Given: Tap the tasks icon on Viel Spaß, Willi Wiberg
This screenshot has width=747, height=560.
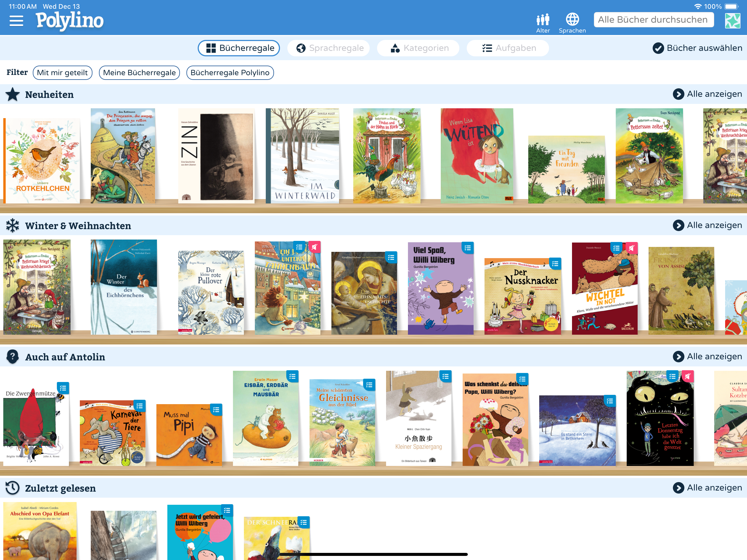Looking at the screenshot, I should point(467,248).
